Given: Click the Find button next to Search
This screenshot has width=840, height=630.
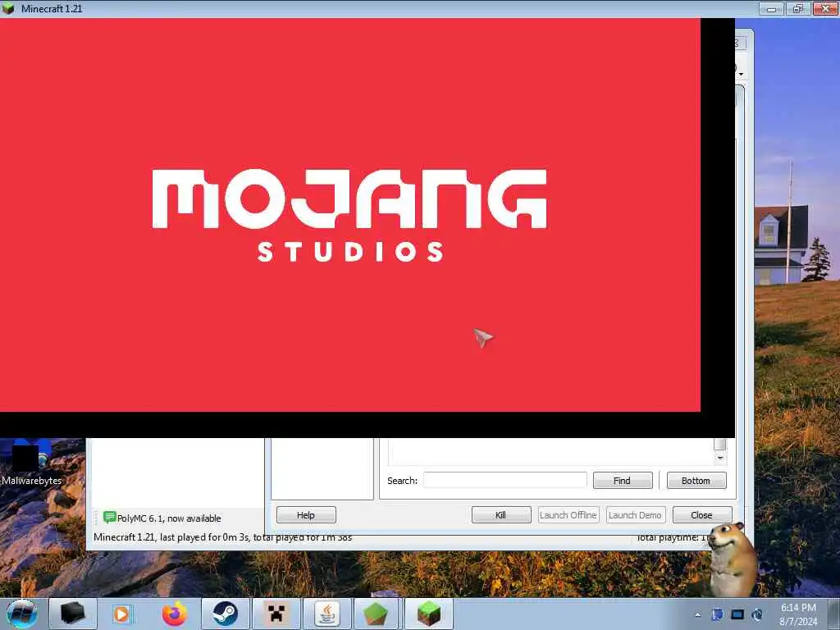Looking at the screenshot, I should click(623, 481).
